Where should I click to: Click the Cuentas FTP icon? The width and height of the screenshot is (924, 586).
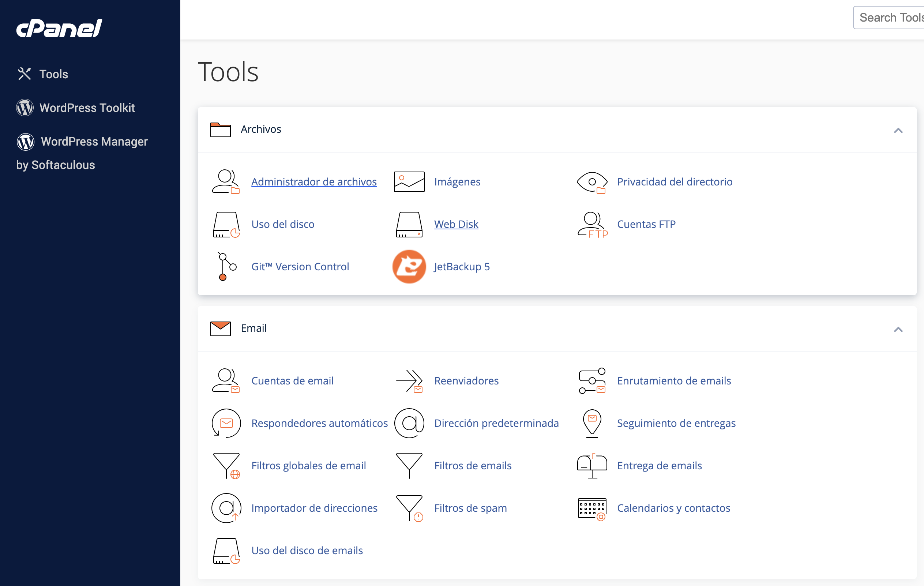click(x=592, y=225)
